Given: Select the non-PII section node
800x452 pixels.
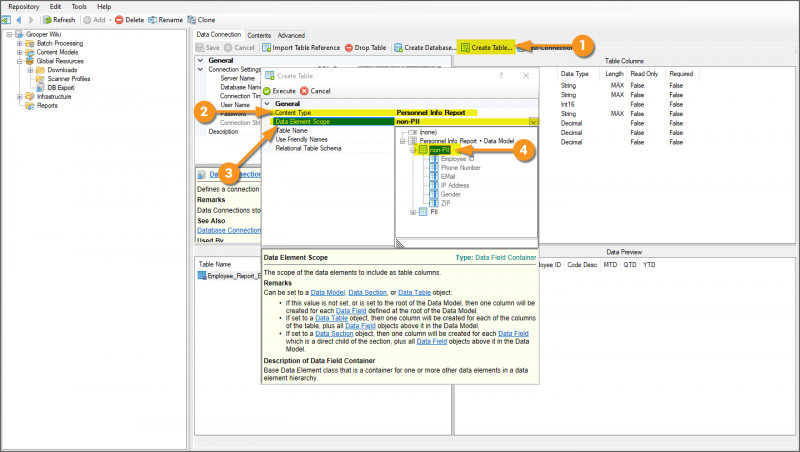Looking at the screenshot, I should pos(439,150).
